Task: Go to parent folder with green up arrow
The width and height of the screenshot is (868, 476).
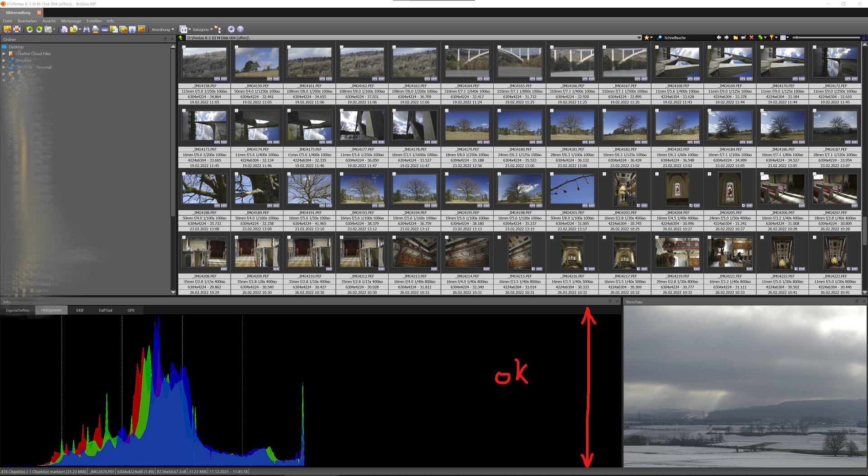Action: (x=181, y=38)
